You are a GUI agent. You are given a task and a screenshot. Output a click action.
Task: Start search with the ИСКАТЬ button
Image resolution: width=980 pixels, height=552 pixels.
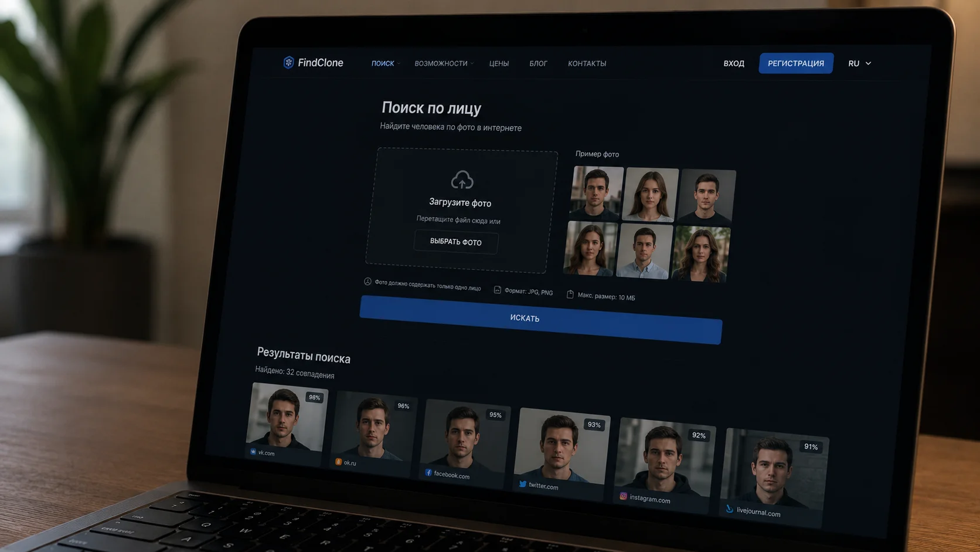click(540, 320)
